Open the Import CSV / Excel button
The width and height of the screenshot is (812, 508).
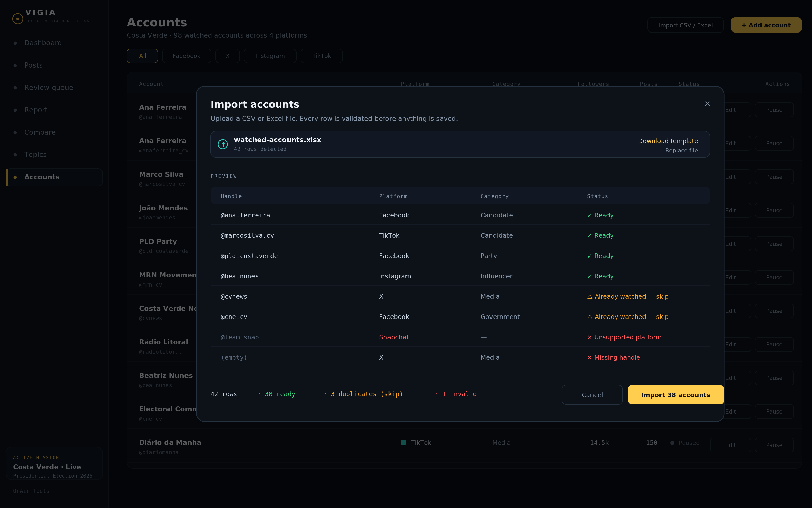[x=685, y=25]
